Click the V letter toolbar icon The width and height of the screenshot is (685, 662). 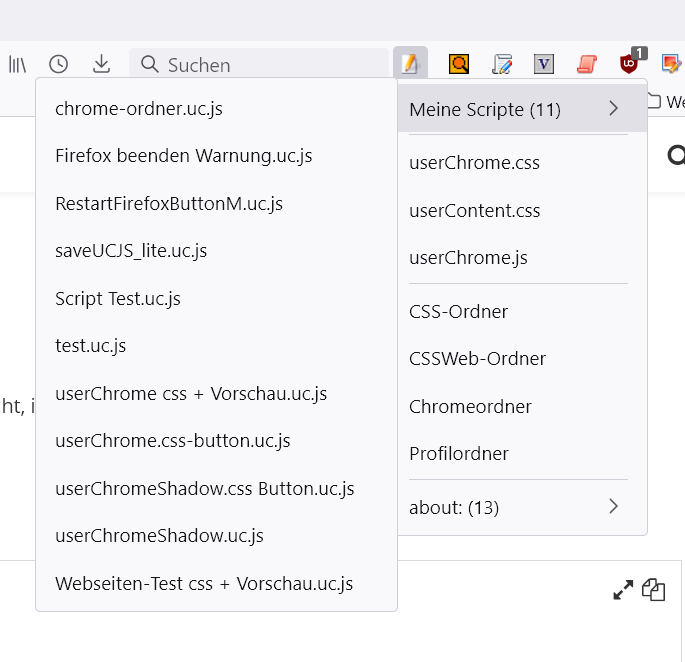pyautogui.click(x=544, y=65)
